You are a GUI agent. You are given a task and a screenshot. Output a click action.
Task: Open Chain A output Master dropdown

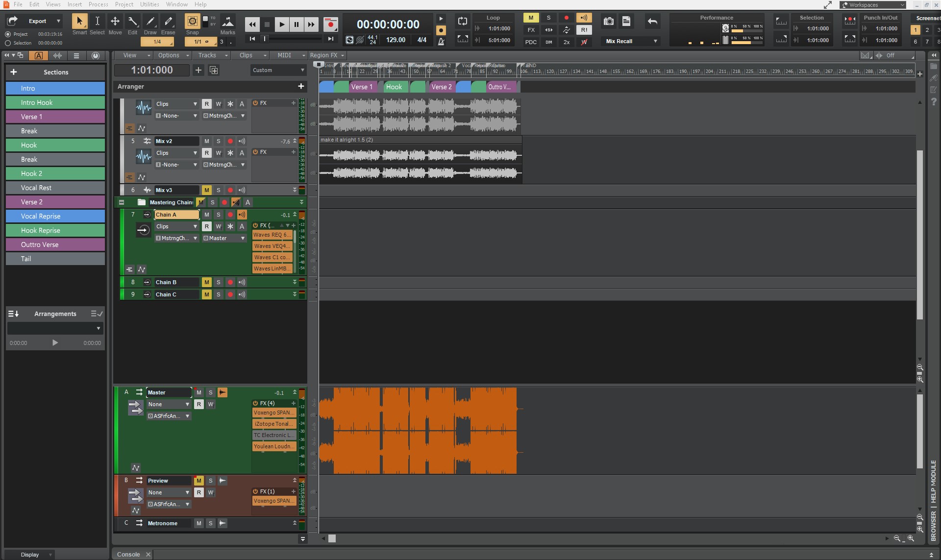point(224,238)
